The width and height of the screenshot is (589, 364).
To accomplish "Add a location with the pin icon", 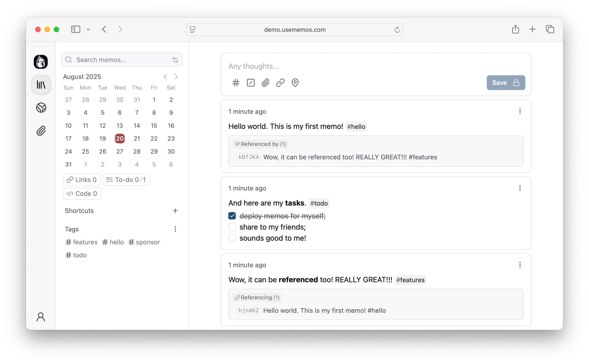I will click(295, 82).
